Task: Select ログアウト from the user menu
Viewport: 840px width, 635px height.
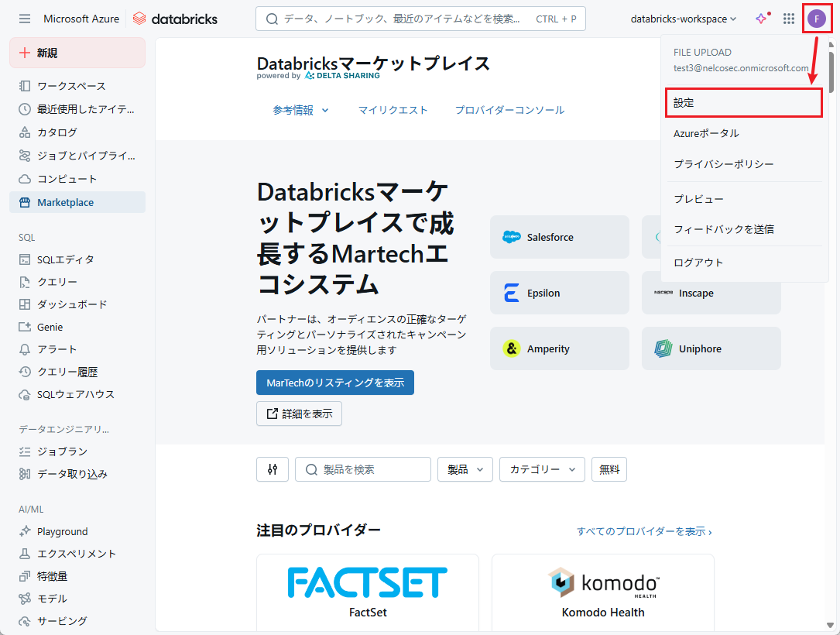Action: point(698,263)
